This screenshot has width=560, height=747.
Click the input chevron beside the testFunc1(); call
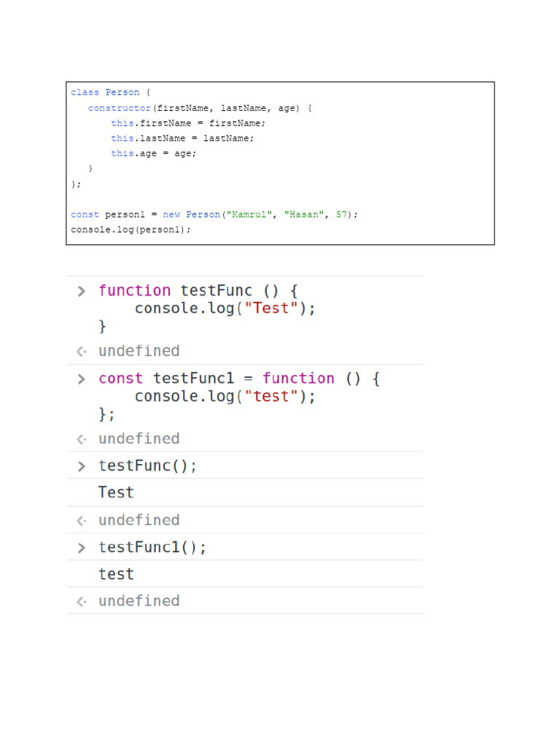tap(82, 548)
